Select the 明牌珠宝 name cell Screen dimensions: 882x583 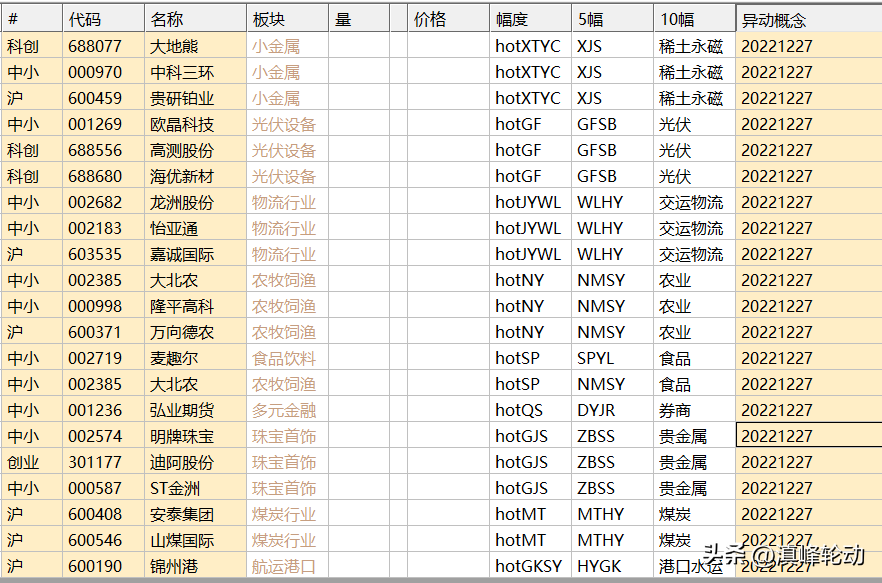click(195, 436)
